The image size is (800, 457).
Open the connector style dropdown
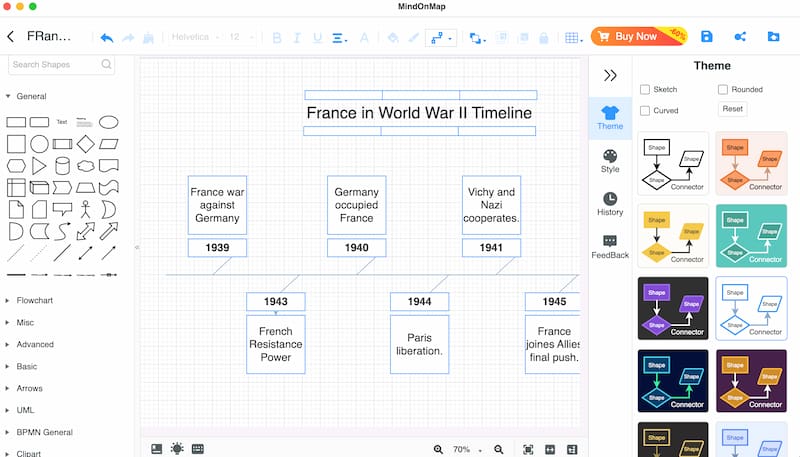click(441, 38)
